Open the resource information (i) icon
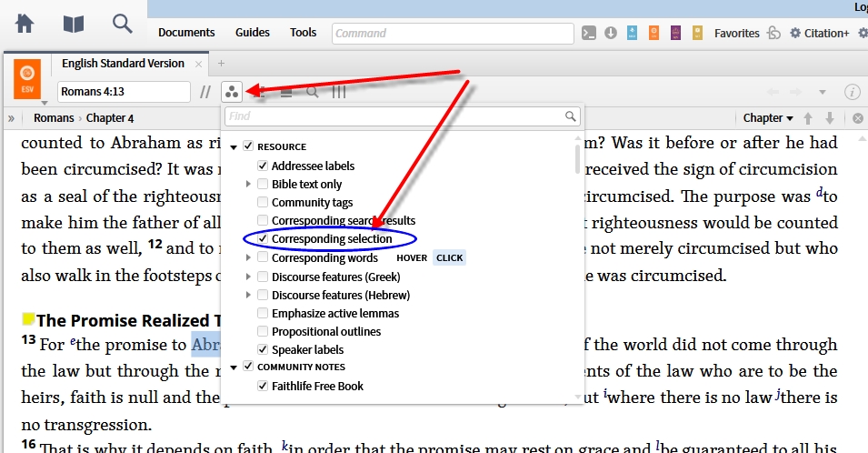The height and width of the screenshot is (453, 868). click(x=852, y=92)
